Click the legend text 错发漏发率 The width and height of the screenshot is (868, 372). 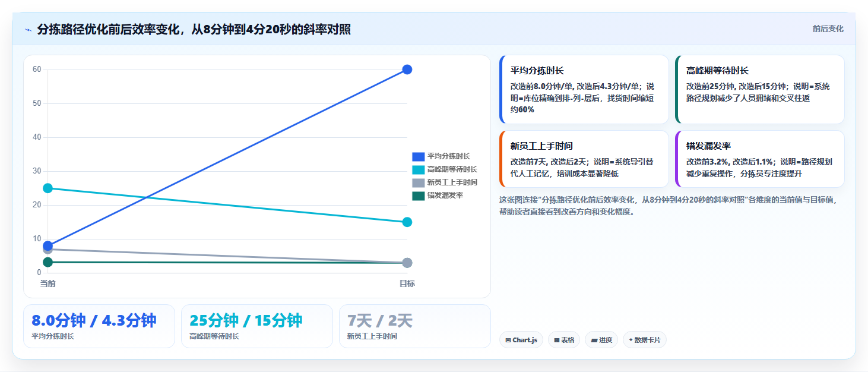tap(445, 196)
